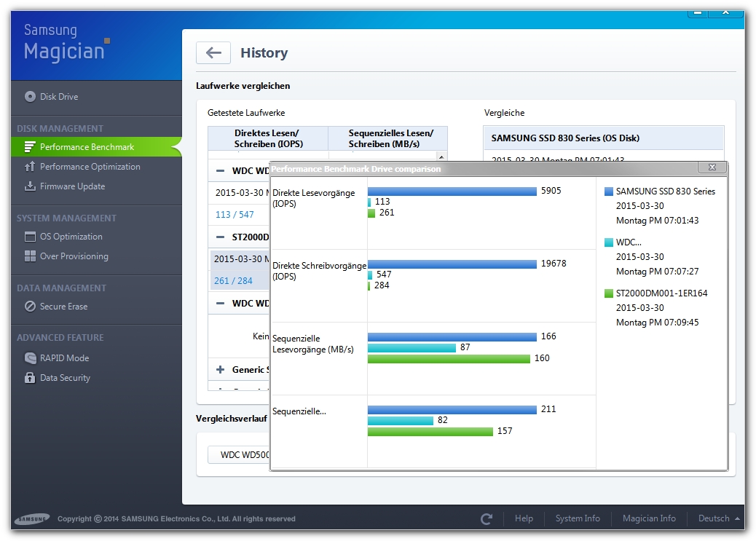Click the green ST2000DM001-1ER164 legend swatch
The height and width of the screenshot is (541, 756).
[x=608, y=293]
